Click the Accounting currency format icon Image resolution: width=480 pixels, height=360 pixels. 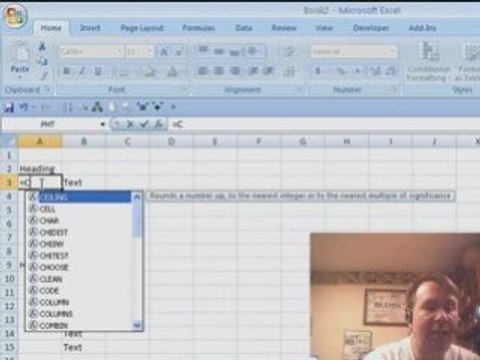tap(318, 71)
